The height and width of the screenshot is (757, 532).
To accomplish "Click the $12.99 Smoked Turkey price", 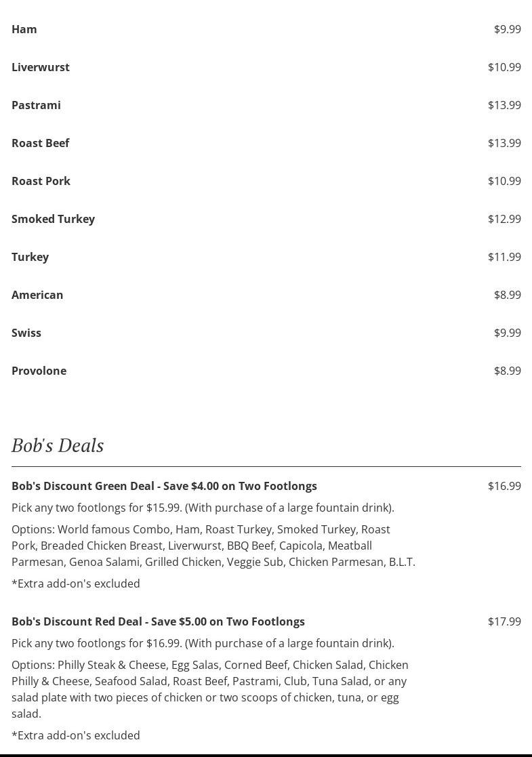I will (x=504, y=219).
